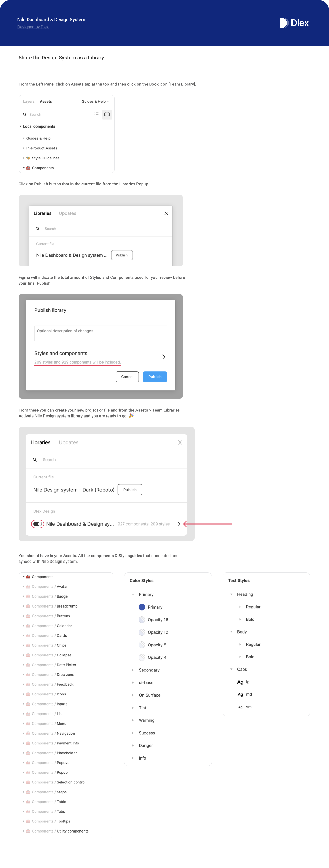The image size is (329, 868).
Task: Select the Opacity 8 color swatch
Action: pyautogui.click(x=142, y=645)
